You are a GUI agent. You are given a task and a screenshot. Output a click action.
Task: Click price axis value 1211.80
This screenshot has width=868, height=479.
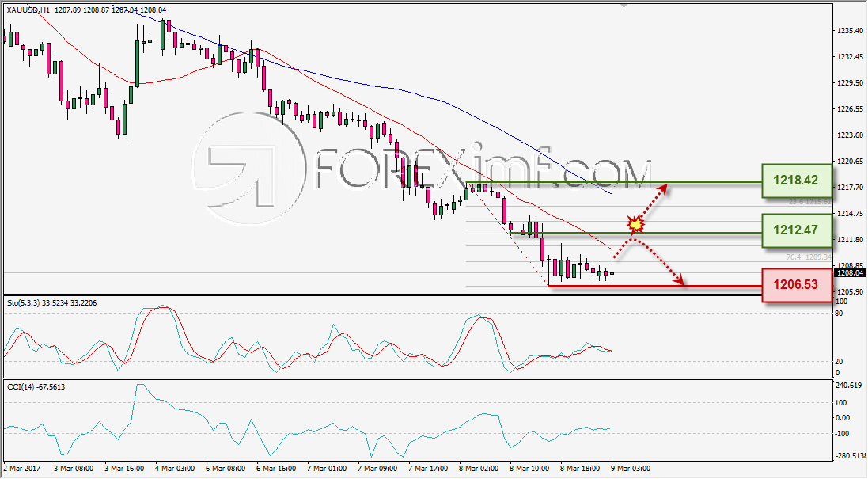[850, 239]
